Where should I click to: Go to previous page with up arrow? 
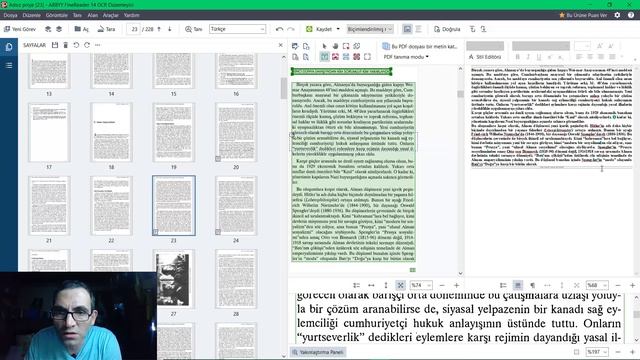pos(159,29)
